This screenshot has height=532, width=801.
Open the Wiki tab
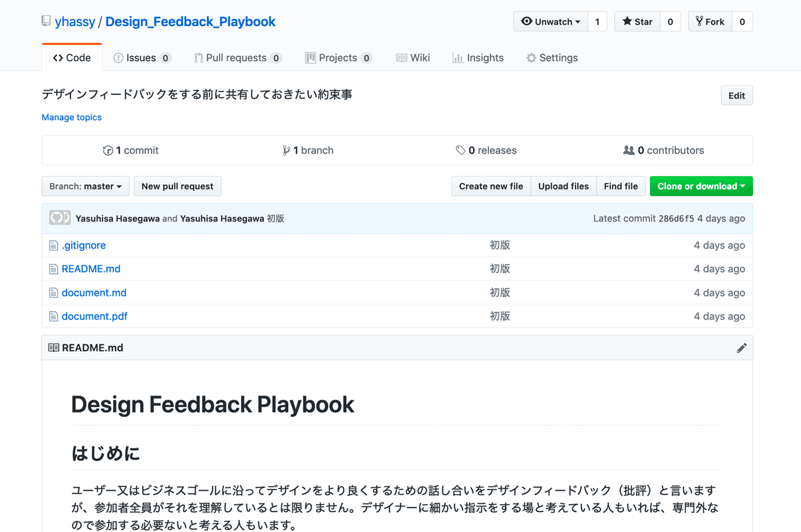pos(413,58)
